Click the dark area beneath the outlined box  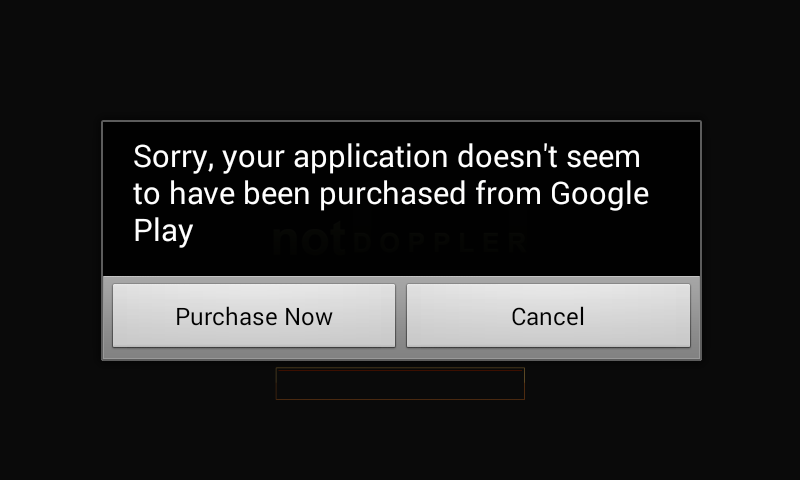400,440
